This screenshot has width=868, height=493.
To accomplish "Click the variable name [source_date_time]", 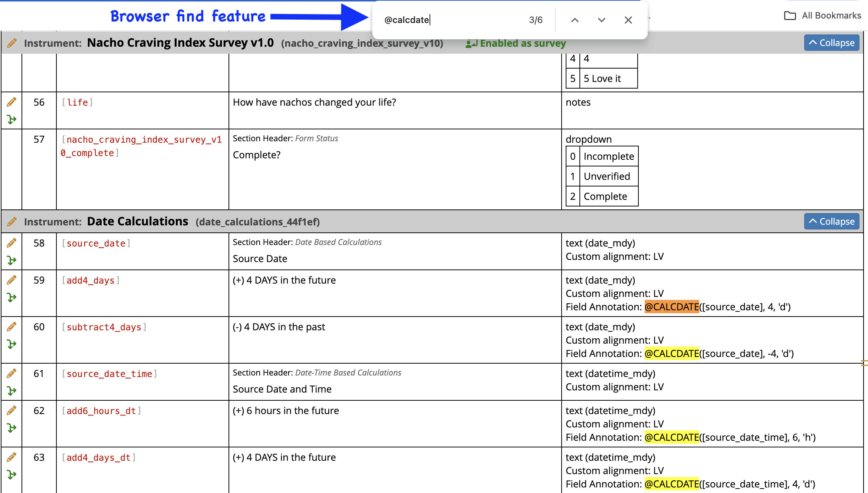I will [x=109, y=374].
